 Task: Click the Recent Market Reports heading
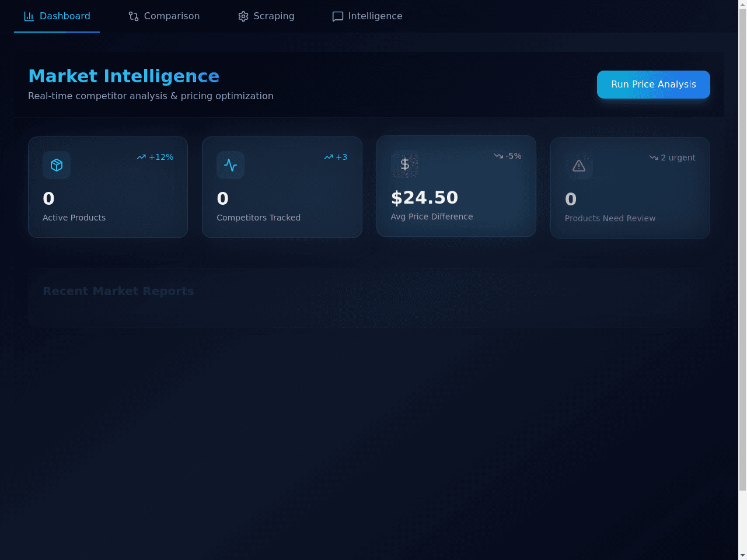tap(118, 291)
